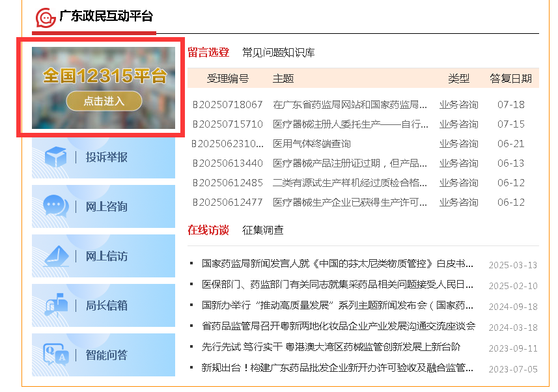Switch to the 常见问题知识库 tab
This screenshot has width=558, height=392.
277,53
